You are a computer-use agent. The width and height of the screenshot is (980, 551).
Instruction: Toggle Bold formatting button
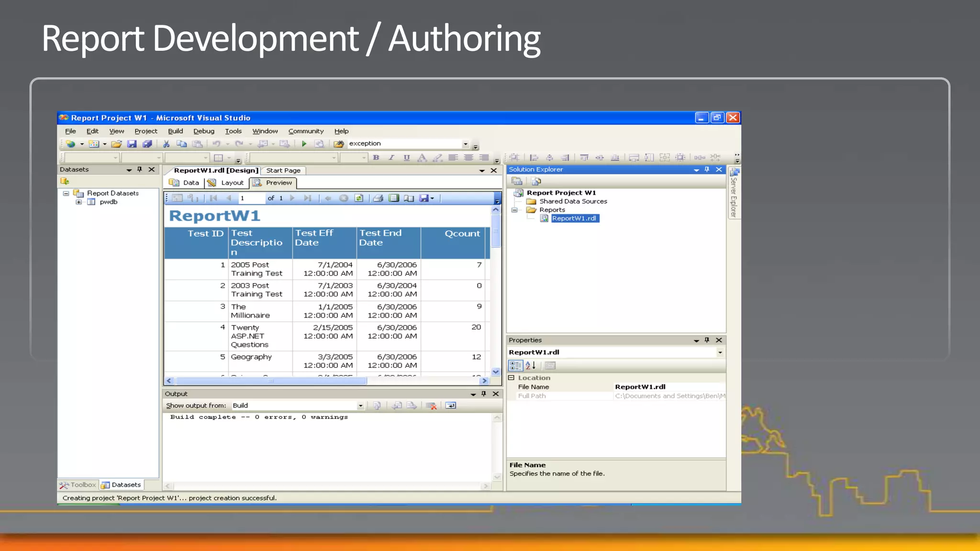[x=376, y=158]
